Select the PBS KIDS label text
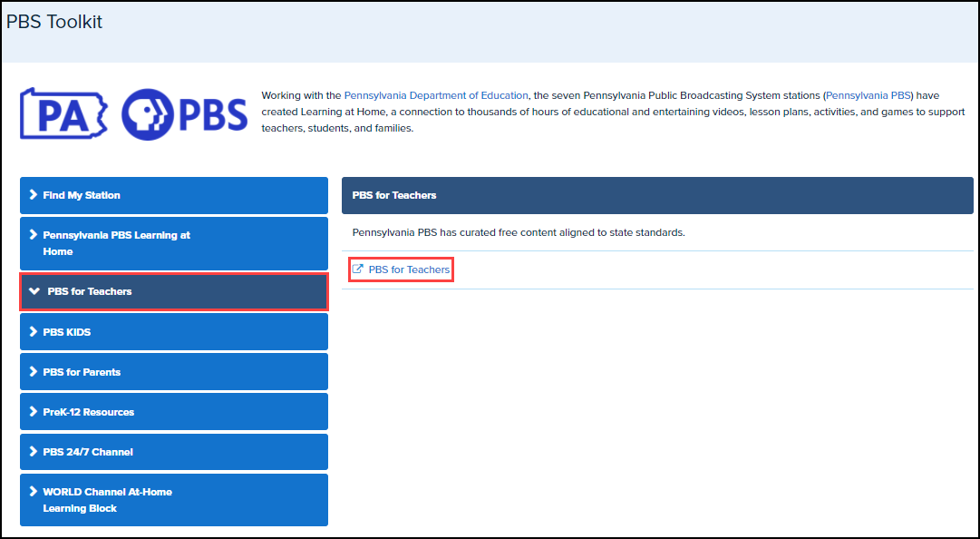 tap(67, 332)
